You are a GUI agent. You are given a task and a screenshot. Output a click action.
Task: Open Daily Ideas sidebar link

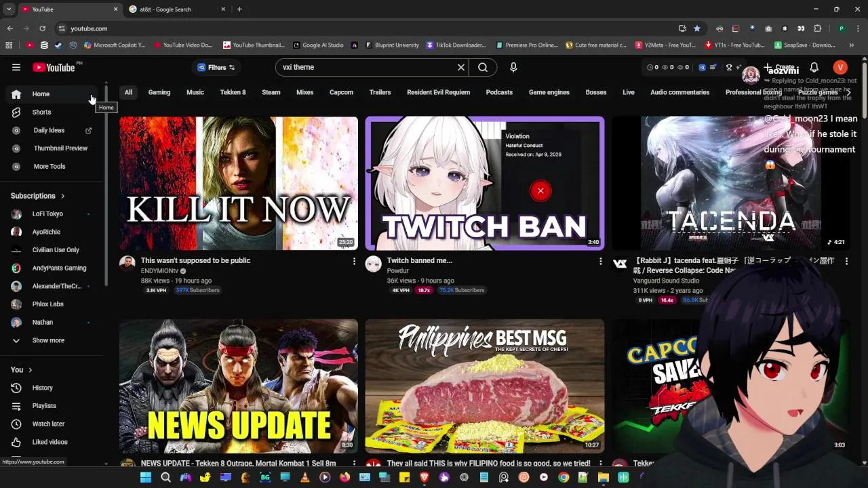(x=51, y=130)
